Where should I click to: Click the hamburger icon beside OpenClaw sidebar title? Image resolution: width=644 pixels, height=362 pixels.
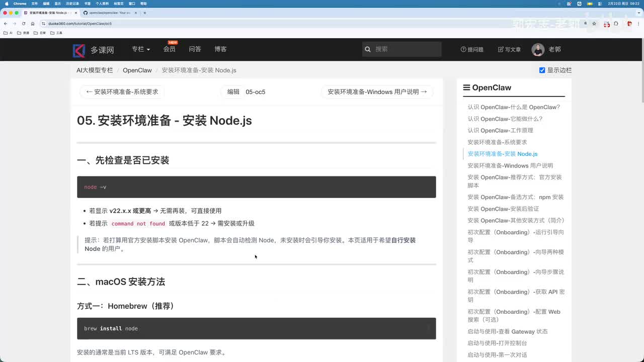click(x=466, y=87)
